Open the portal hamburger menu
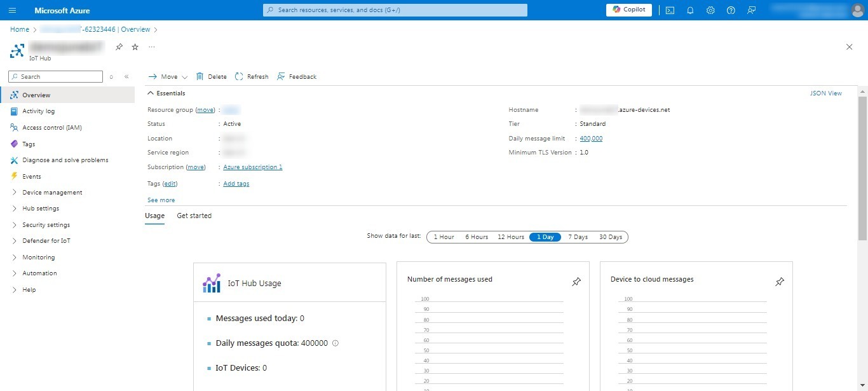This screenshot has width=868, height=391. tap(13, 10)
